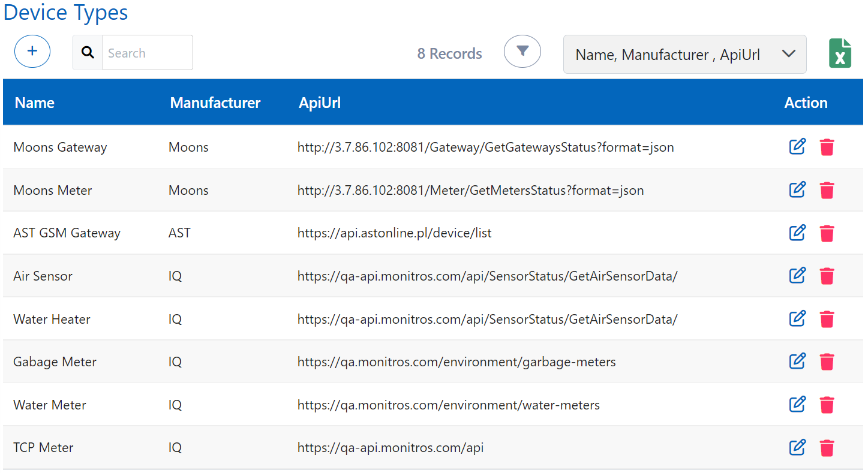Viewport: 868px width, 473px height.
Task: Open the filter funnel button
Action: 522,52
